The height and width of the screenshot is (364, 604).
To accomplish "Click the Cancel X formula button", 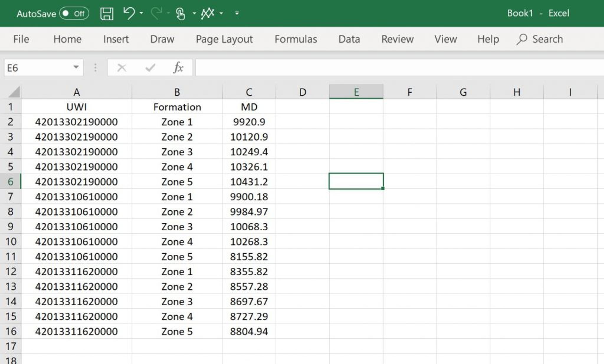I will pos(122,68).
